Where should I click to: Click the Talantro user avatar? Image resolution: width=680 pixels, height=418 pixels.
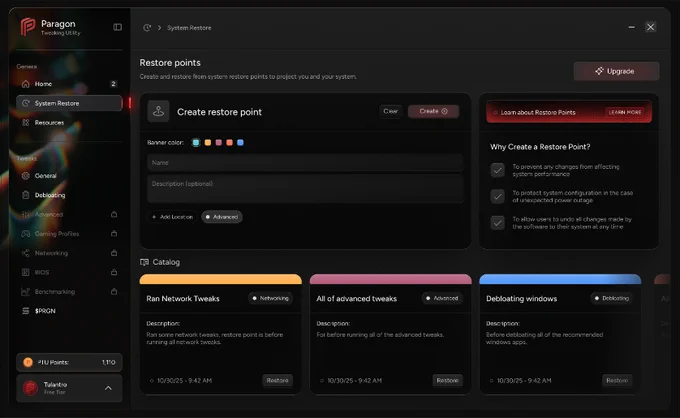click(30, 388)
